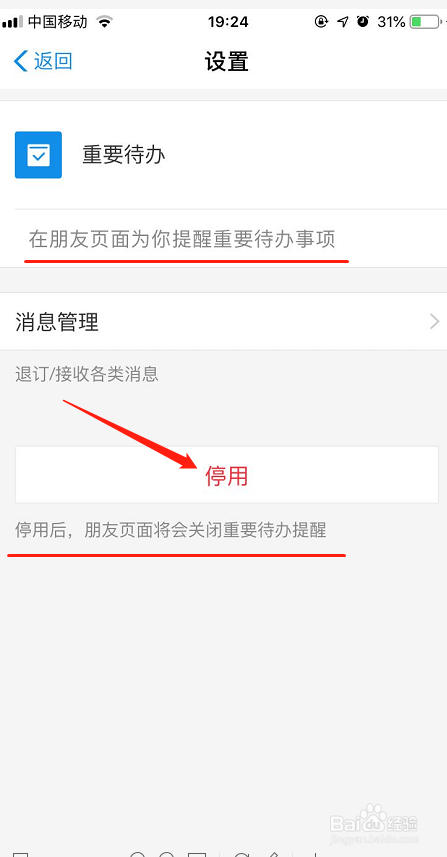
Task: Tap the 重要待办 title text
Action: coord(123,155)
